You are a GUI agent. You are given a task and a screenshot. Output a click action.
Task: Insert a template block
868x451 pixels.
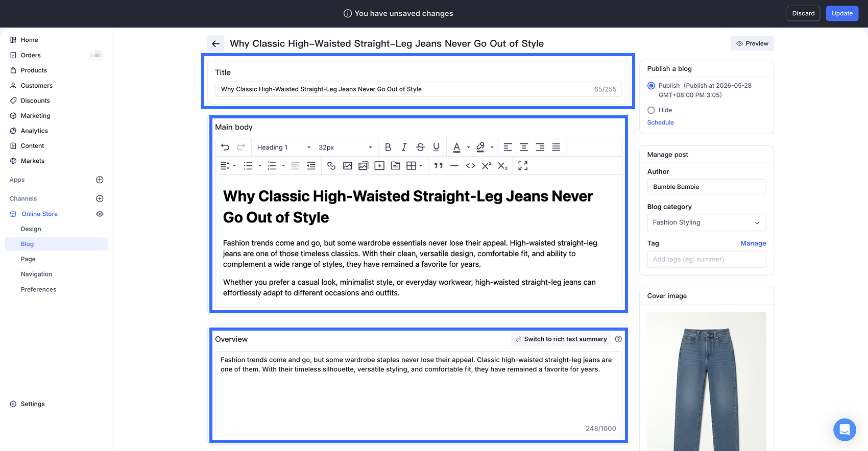tap(396, 166)
